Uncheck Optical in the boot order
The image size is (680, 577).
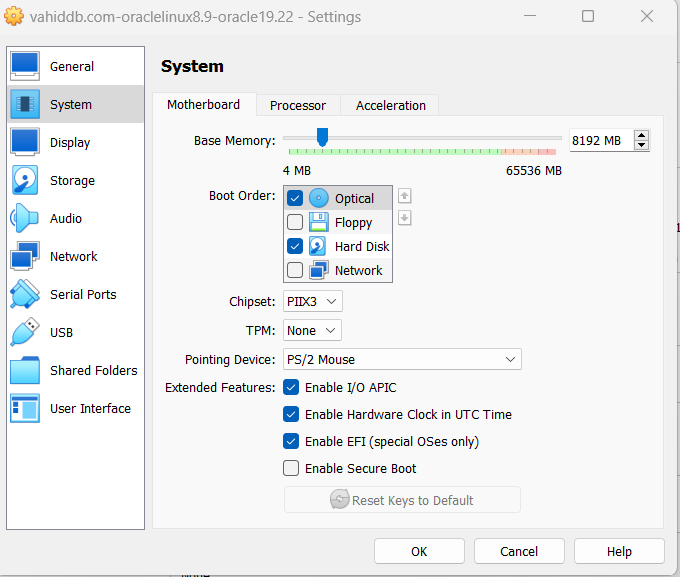point(295,198)
